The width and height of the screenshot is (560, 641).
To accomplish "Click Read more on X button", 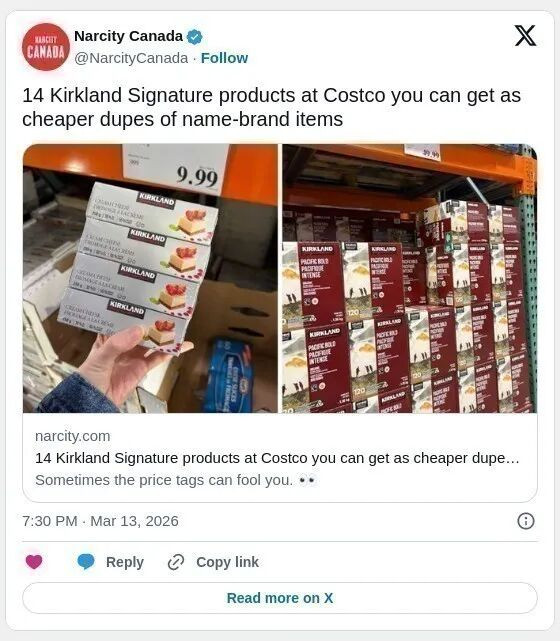I will (280, 598).
